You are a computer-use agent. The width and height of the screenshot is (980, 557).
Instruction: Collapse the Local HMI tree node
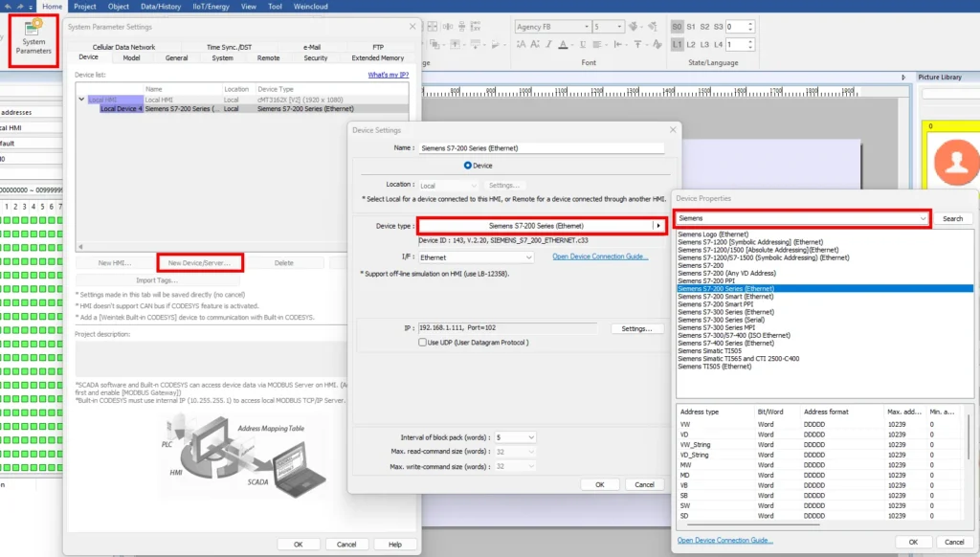click(81, 100)
